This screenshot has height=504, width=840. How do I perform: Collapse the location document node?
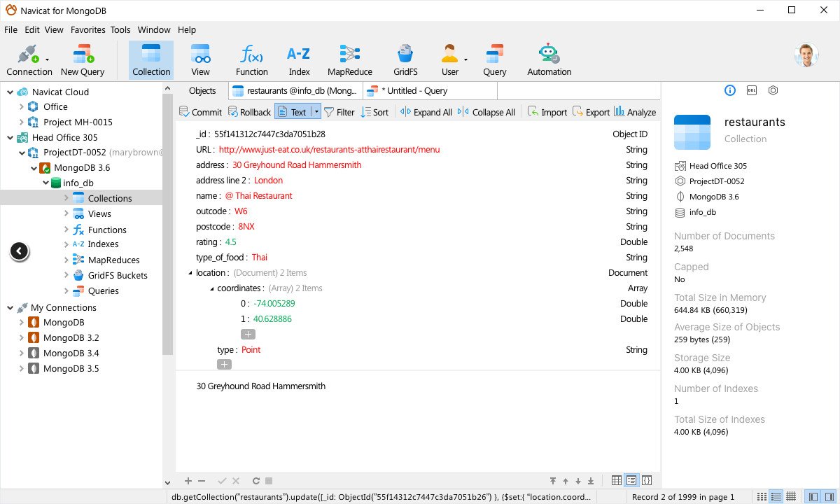[190, 273]
